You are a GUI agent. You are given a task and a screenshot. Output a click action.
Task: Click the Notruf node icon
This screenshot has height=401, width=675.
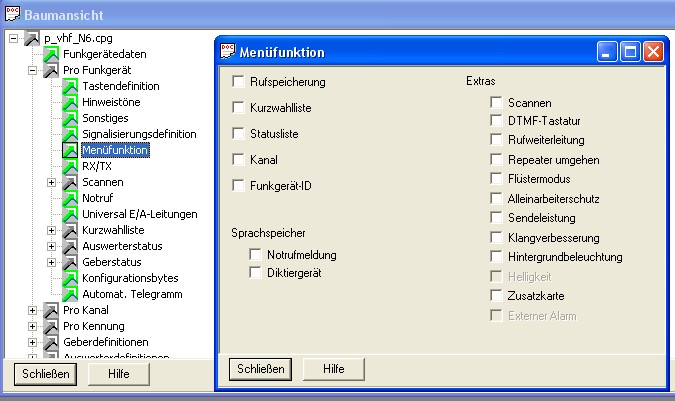coord(70,198)
